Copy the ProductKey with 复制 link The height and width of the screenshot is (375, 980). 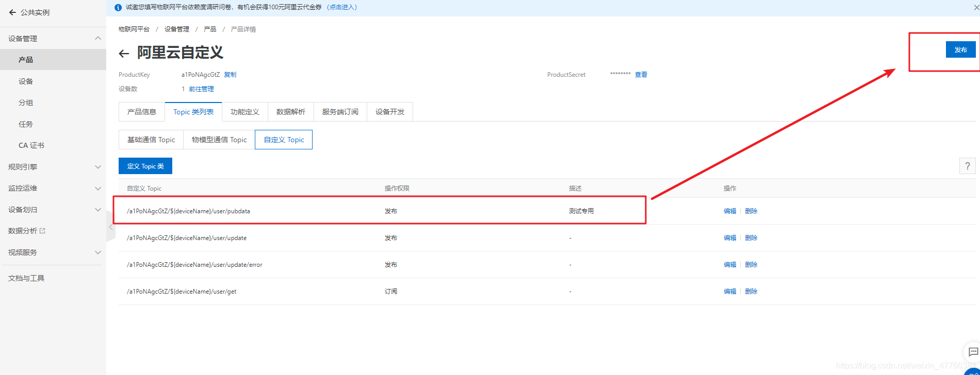pos(230,75)
